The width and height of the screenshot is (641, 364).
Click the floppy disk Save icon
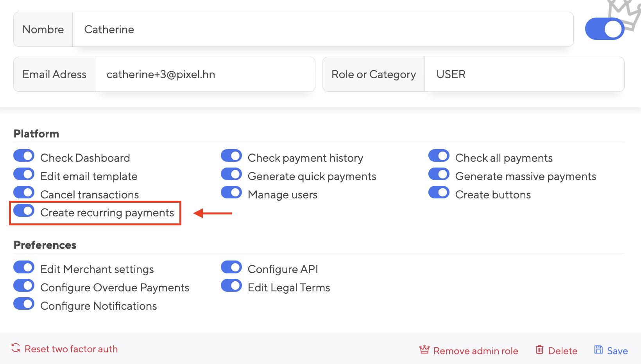click(598, 350)
